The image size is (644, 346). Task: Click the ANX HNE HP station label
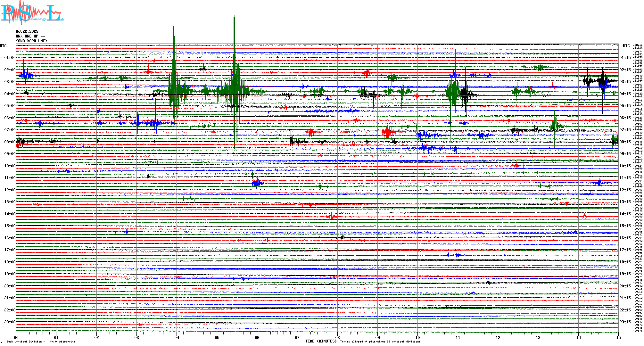tap(30, 36)
